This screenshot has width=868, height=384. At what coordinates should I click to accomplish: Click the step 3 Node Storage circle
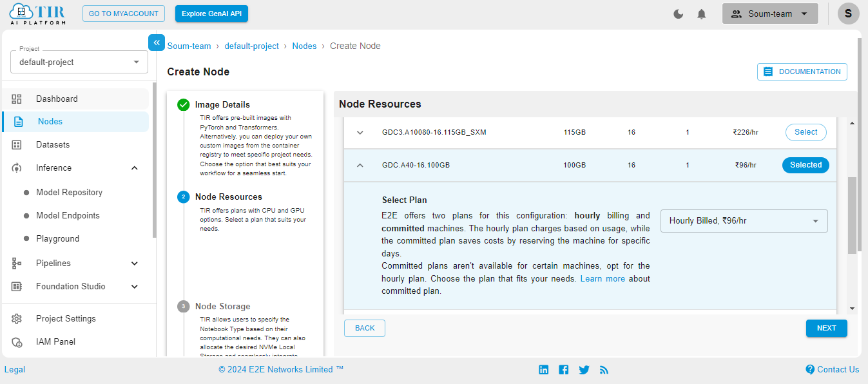point(184,307)
